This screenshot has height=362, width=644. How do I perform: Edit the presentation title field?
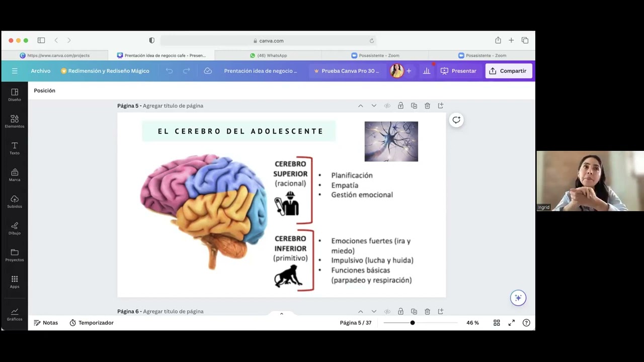261,71
